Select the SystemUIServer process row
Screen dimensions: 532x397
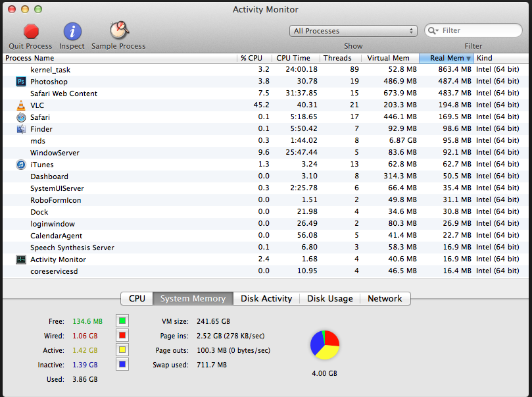(266, 188)
